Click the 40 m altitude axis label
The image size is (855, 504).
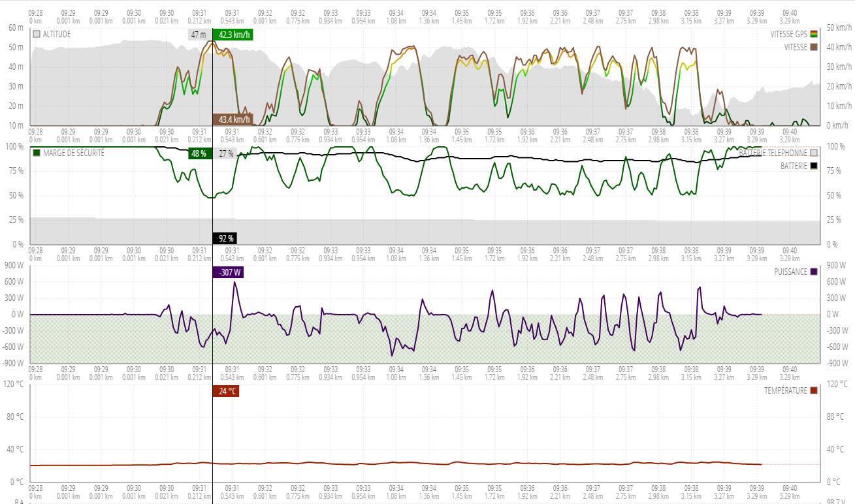coord(16,67)
